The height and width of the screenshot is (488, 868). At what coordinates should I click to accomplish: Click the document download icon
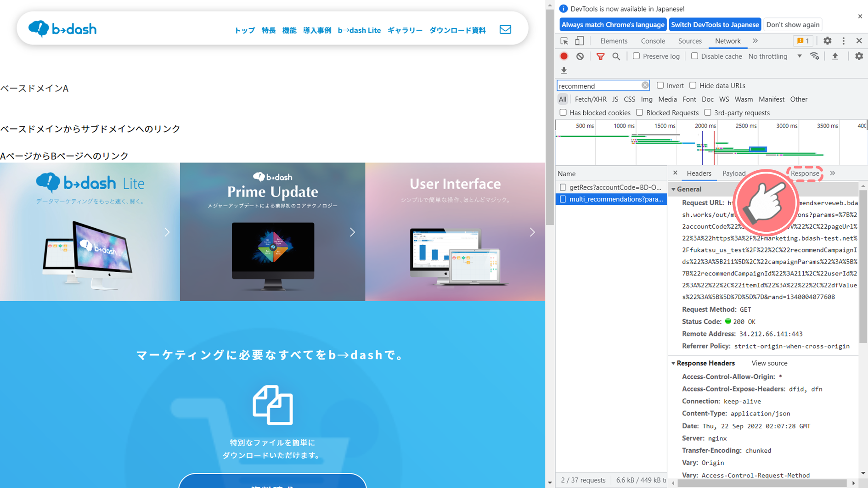click(272, 405)
